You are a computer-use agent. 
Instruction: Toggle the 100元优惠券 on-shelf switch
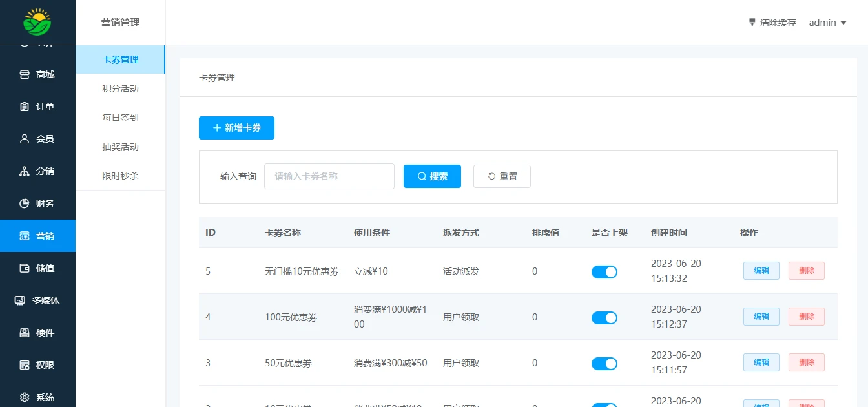(604, 317)
